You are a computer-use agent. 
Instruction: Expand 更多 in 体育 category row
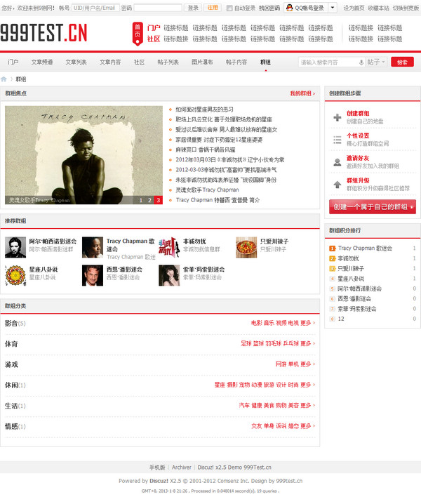point(307,343)
